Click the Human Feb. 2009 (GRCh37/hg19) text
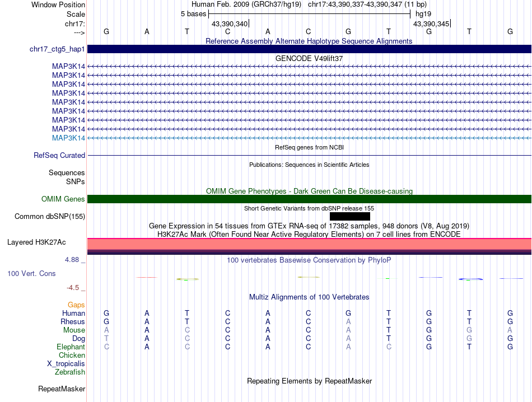 pyautogui.click(x=246, y=4)
